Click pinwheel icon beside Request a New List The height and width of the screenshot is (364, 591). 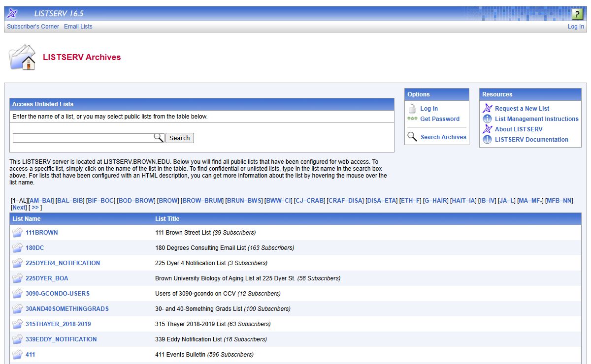pos(487,109)
